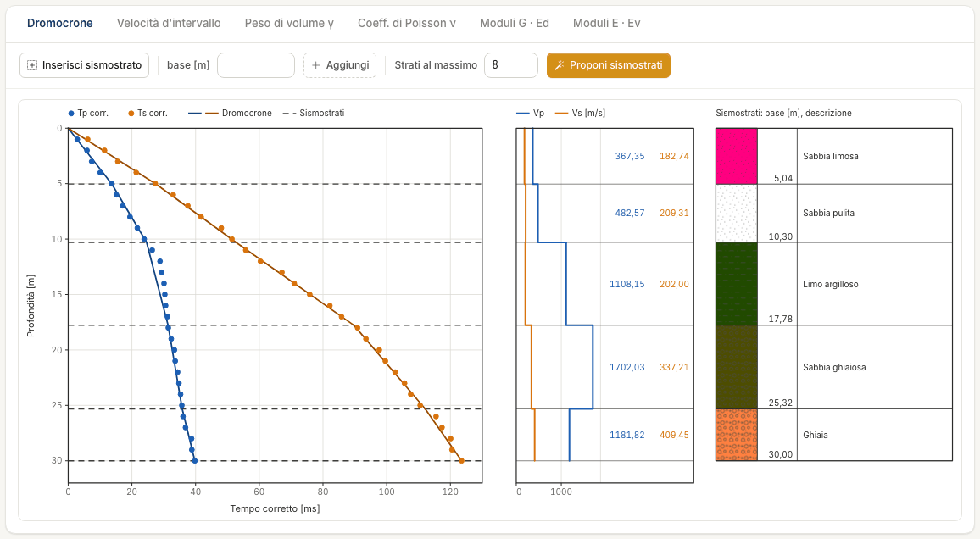Click the Vp value 482,57
The width and height of the screenshot is (980, 539).
coord(629,213)
